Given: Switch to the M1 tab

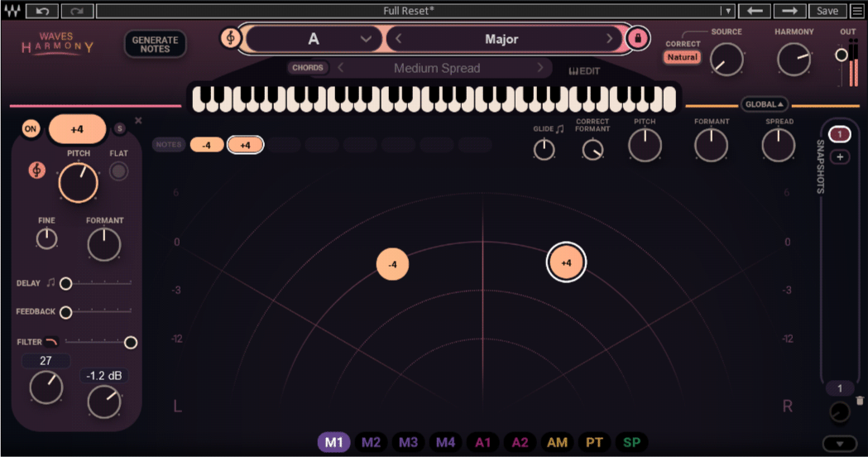Looking at the screenshot, I should point(333,442).
